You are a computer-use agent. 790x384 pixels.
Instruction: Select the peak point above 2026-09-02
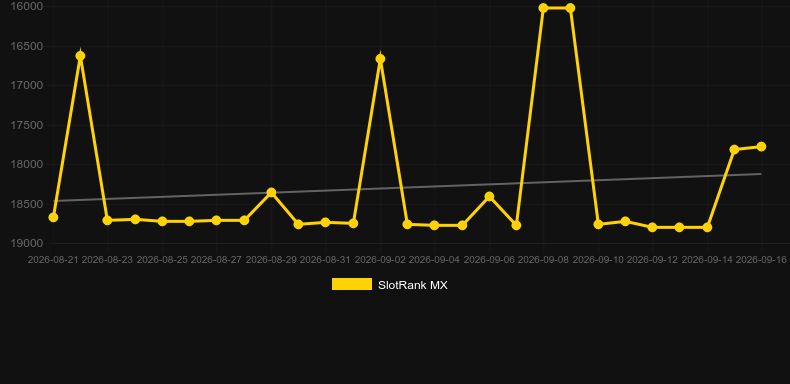(380, 59)
